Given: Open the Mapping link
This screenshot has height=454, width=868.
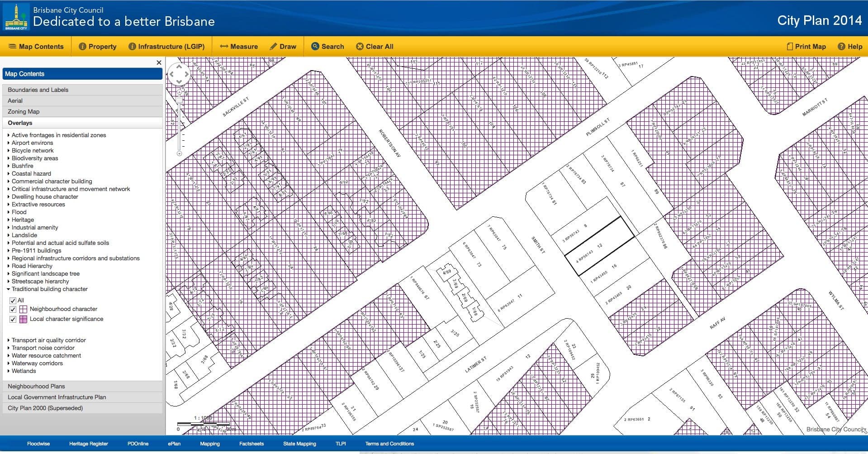Looking at the screenshot, I should (x=210, y=444).
